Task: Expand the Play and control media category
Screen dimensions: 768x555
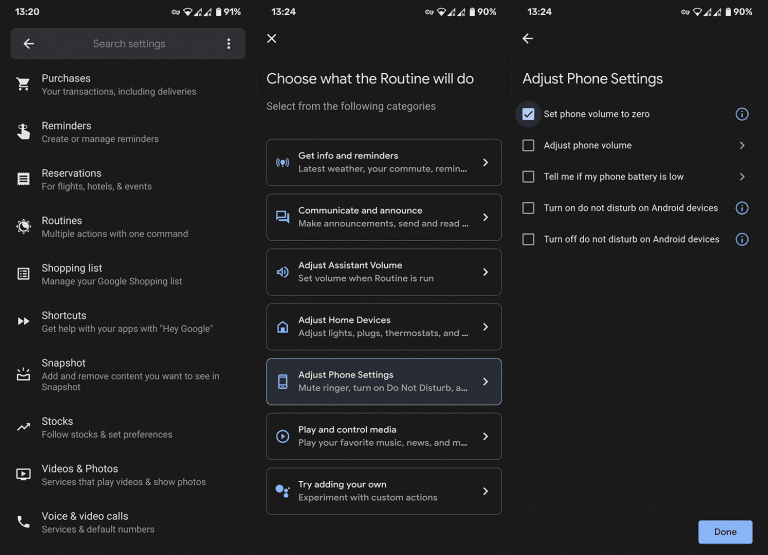Action: 384,436
